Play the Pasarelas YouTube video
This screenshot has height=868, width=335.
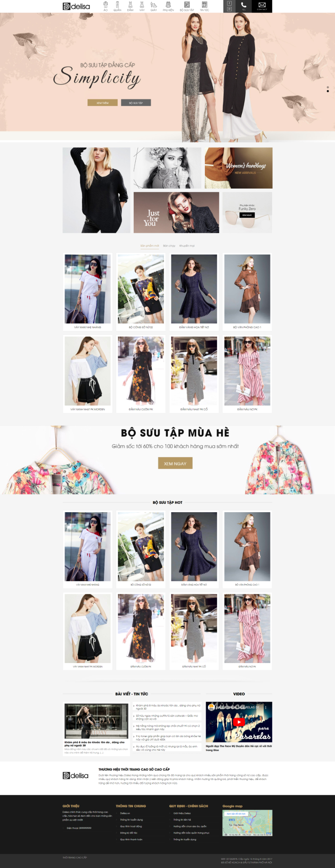239,722
